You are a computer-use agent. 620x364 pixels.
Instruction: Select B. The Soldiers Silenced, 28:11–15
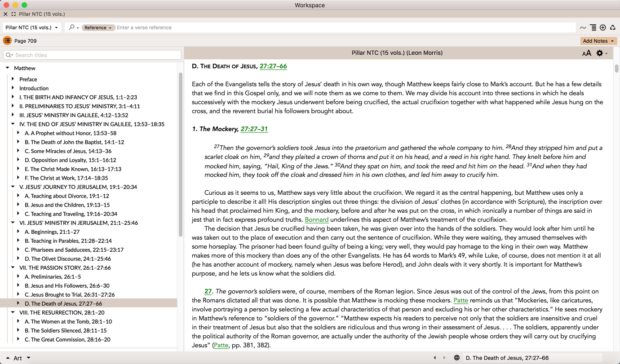click(66, 331)
